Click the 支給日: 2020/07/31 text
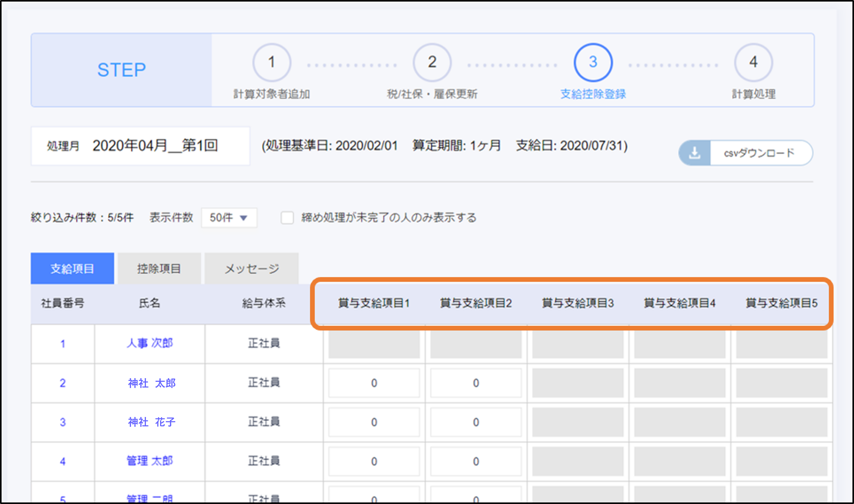 [x=572, y=146]
